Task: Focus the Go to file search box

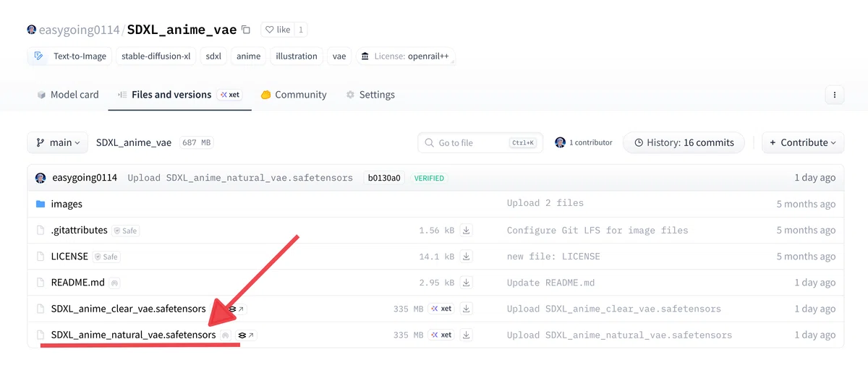Action: [481, 142]
